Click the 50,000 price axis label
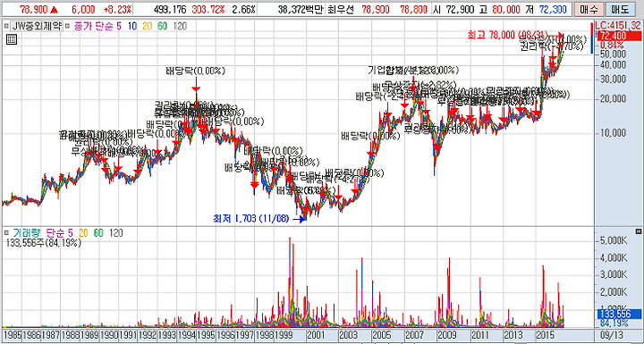 tap(613, 54)
